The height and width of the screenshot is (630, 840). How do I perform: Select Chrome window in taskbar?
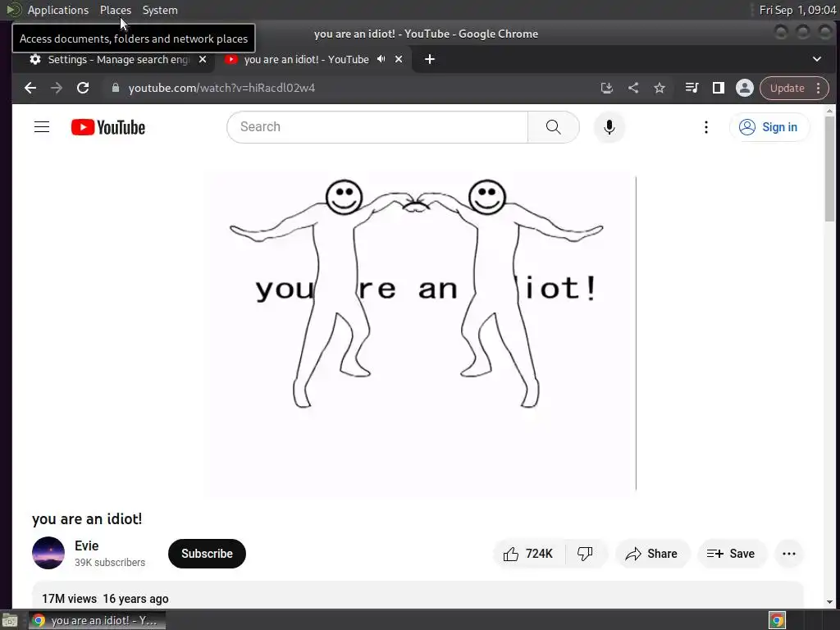coord(97,620)
